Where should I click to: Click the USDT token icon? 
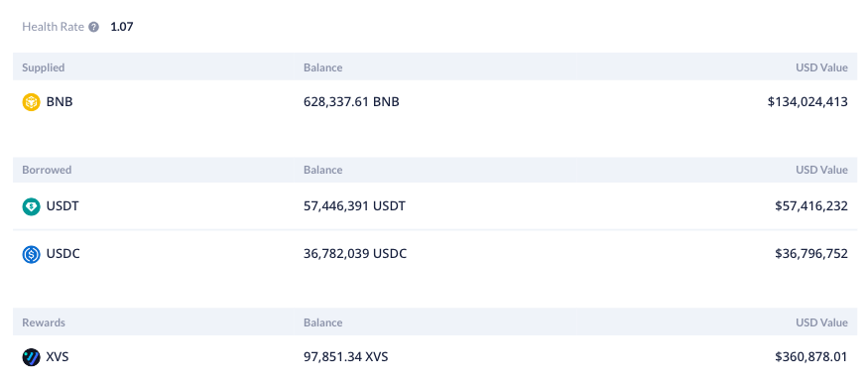31,206
